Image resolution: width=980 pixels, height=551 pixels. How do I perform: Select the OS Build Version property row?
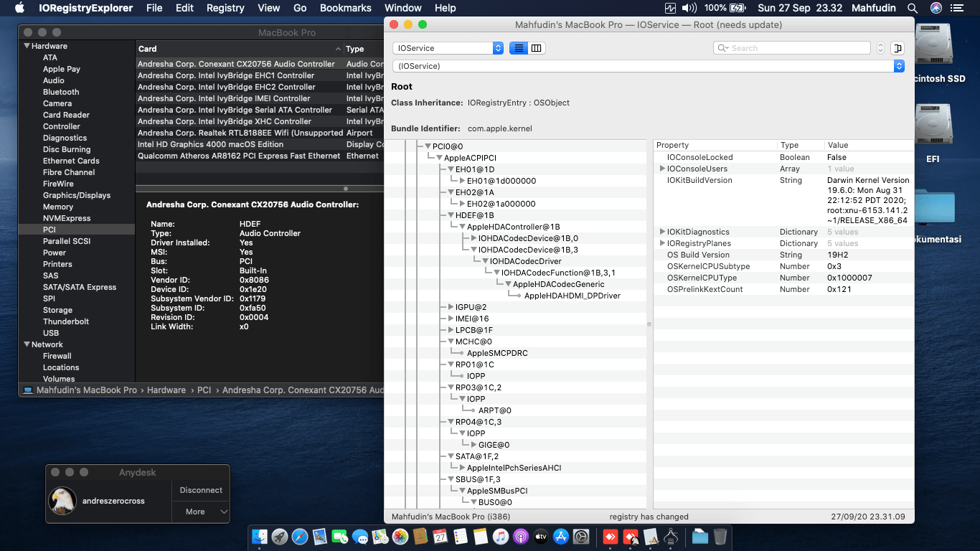click(783, 255)
